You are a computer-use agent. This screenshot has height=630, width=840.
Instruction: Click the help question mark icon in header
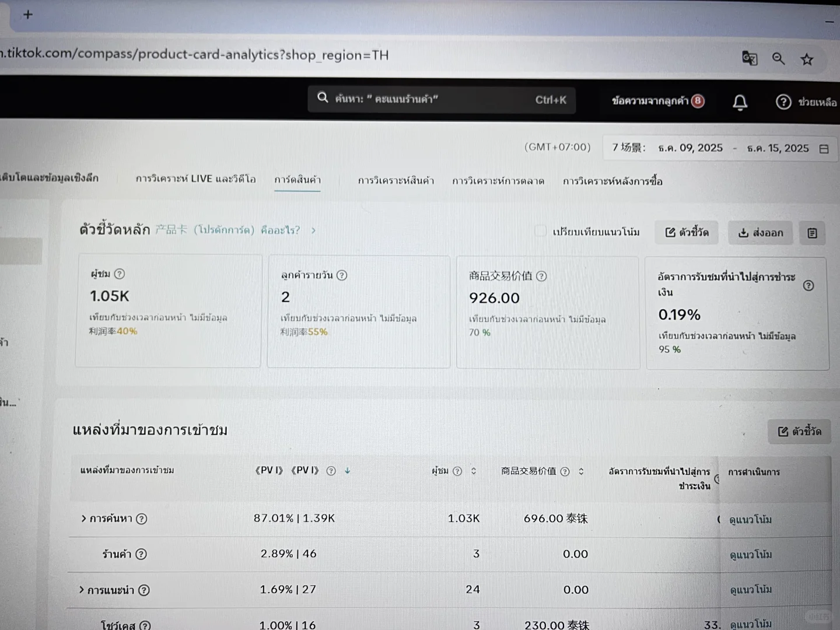[783, 102]
